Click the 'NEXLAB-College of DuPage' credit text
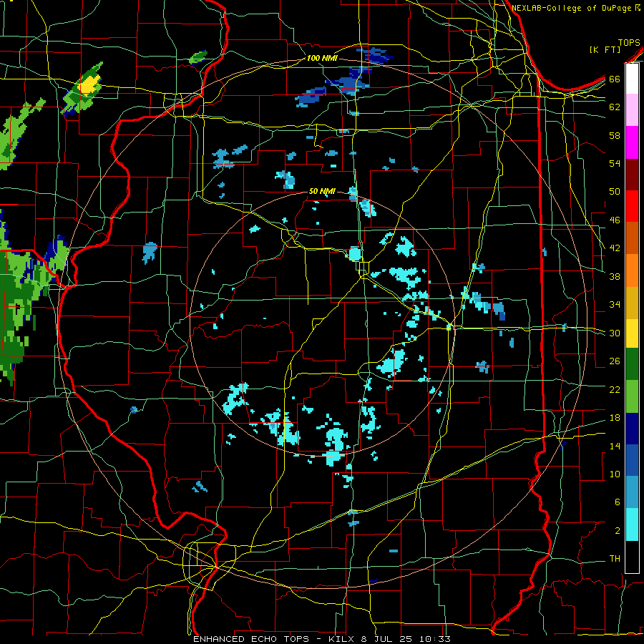This screenshot has height=644, width=644. click(x=572, y=8)
